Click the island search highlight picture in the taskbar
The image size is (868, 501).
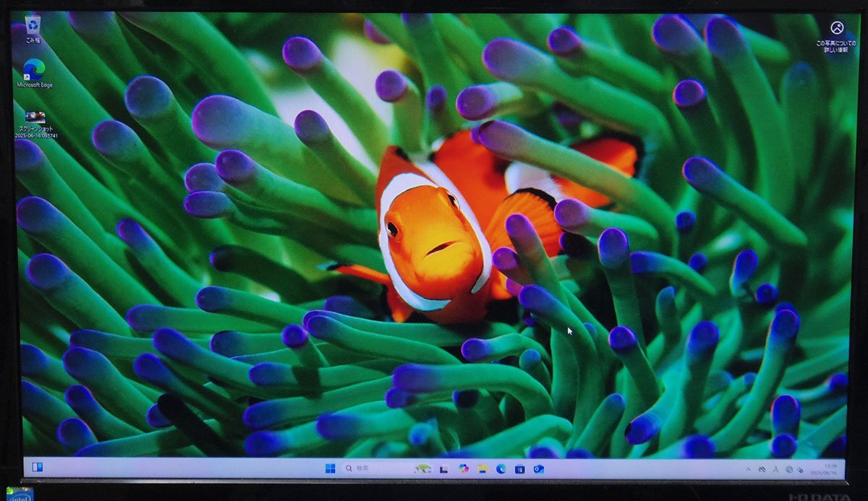pos(423,469)
